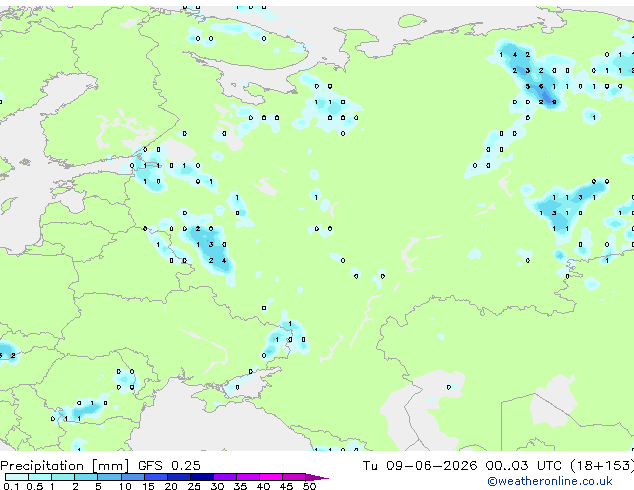Click the legend scale label '0.5'
Screen dimensions: 634x490
[35, 486]
